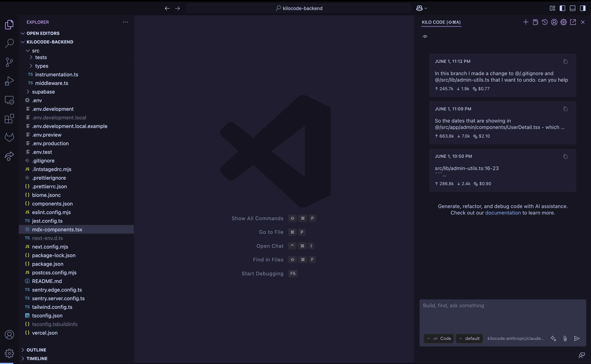
Task: Open the Extensions view in activity bar
Action: (9, 119)
